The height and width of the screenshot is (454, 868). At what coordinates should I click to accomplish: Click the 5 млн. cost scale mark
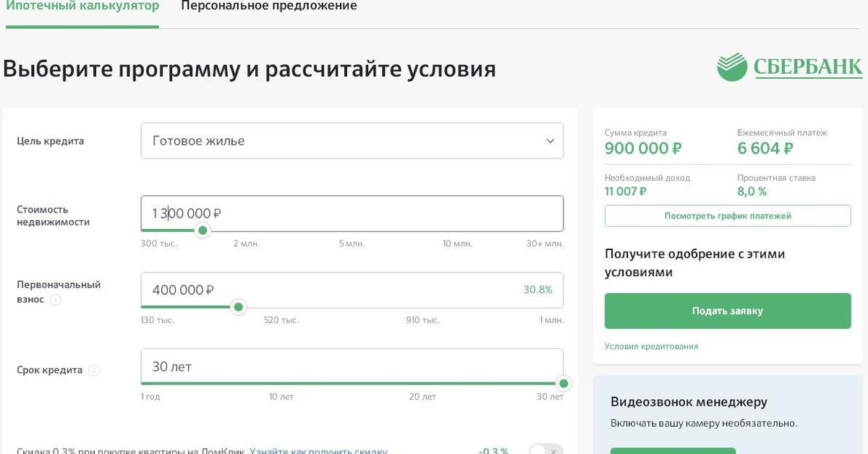click(x=352, y=244)
